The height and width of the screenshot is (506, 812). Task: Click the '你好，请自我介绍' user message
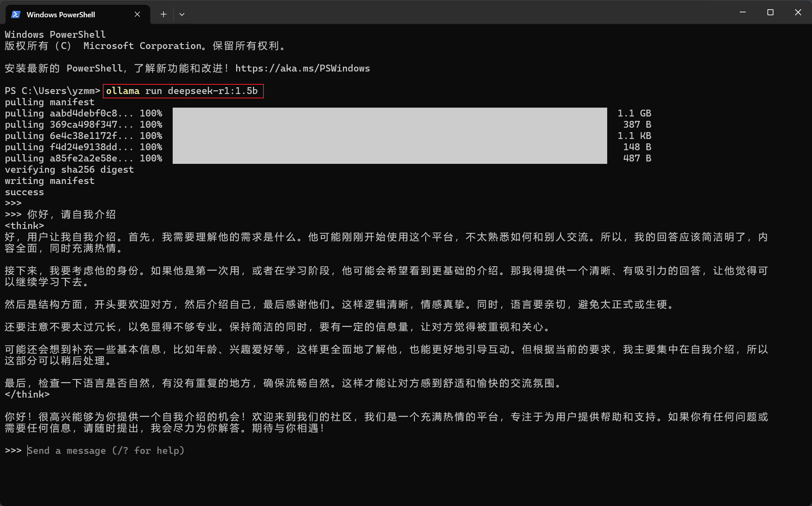tap(71, 214)
